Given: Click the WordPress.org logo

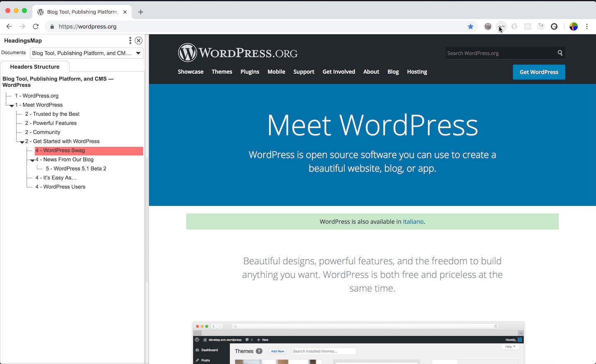Looking at the screenshot, I should coord(238,53).
